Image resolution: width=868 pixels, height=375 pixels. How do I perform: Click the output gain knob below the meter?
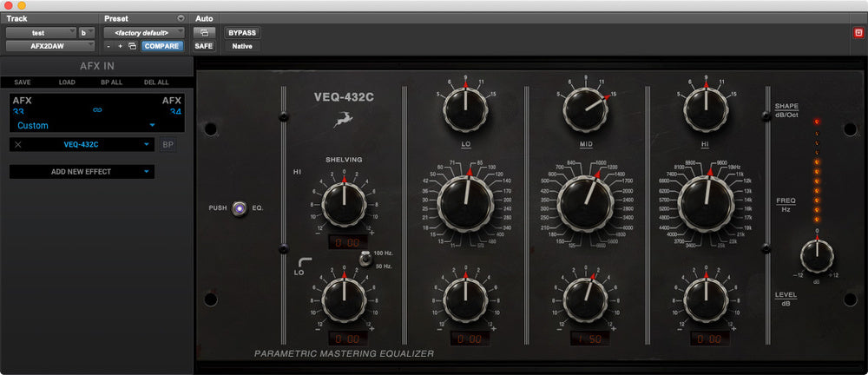point(817,256)
